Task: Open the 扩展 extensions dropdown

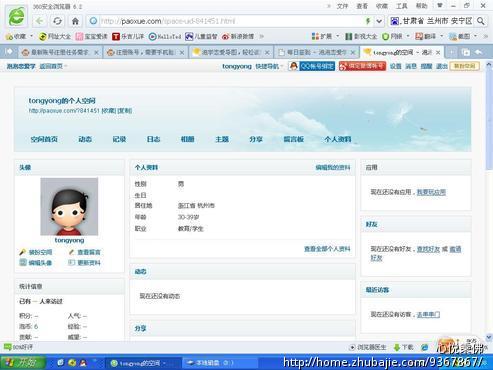Action: tap(325, 36)
